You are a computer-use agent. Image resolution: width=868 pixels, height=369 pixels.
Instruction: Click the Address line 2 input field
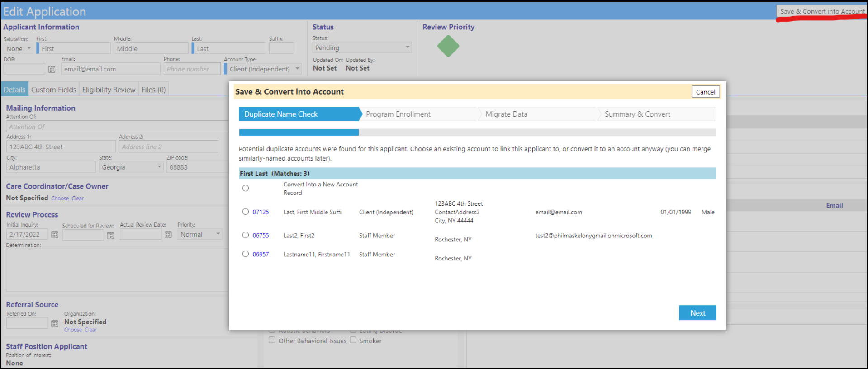tap(169, 147)
